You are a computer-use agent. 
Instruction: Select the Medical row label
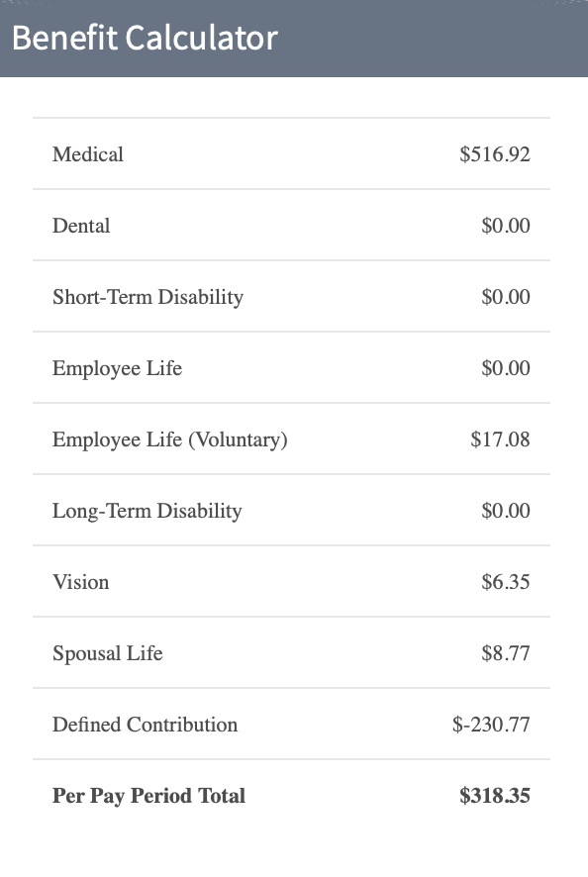pos(88,154)
